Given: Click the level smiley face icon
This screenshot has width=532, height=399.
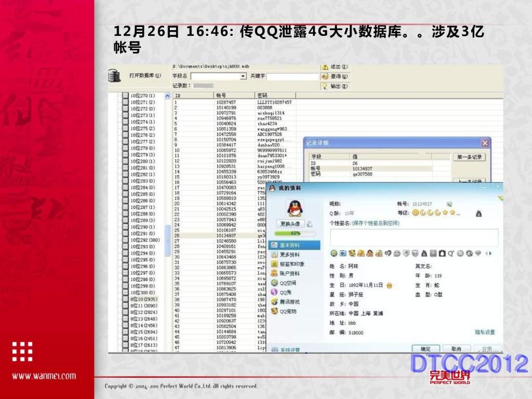Looking at the screenshot, I should tap(416, 213).
